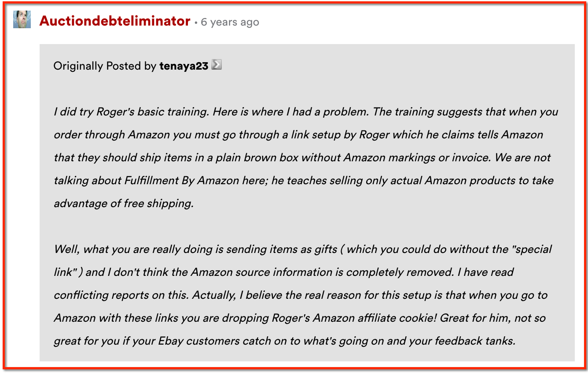
Task: Click the tenaya23 username in the quote
Action: (x=184, y=66)
